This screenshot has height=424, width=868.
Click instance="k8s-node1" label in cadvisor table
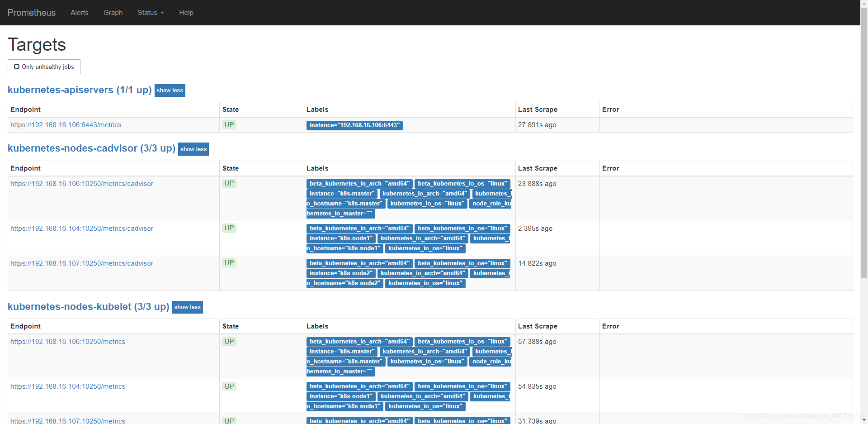[341, 238]
